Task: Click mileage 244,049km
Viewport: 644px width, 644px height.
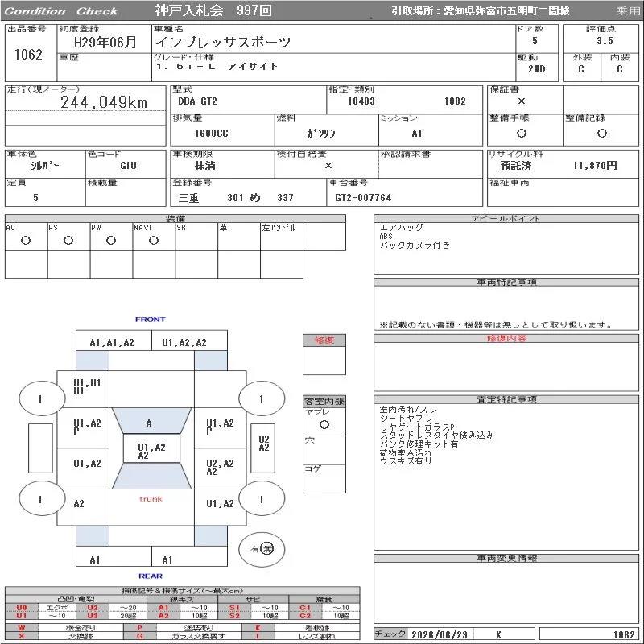Action: (x=104, y=102)
